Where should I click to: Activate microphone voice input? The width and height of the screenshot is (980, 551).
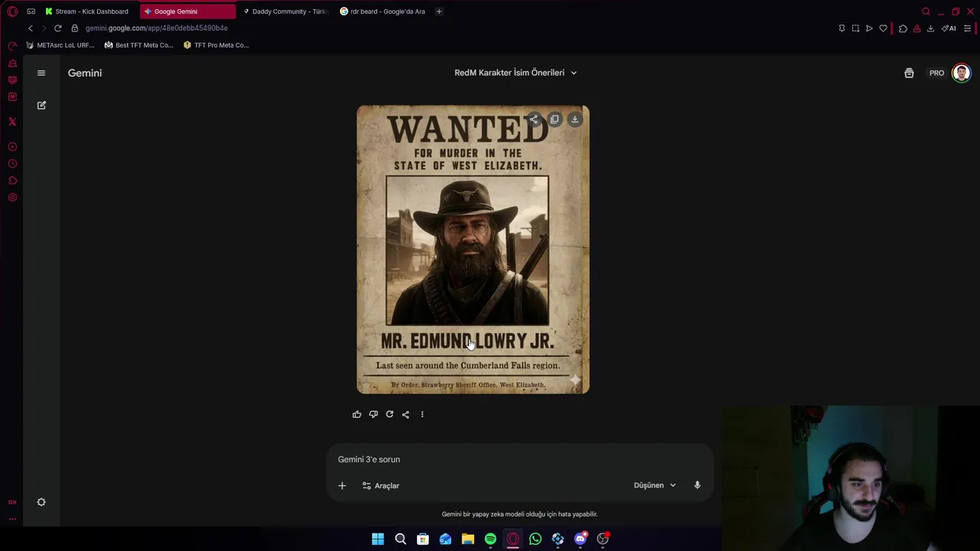pyautogui.click(x=697, y=485)
